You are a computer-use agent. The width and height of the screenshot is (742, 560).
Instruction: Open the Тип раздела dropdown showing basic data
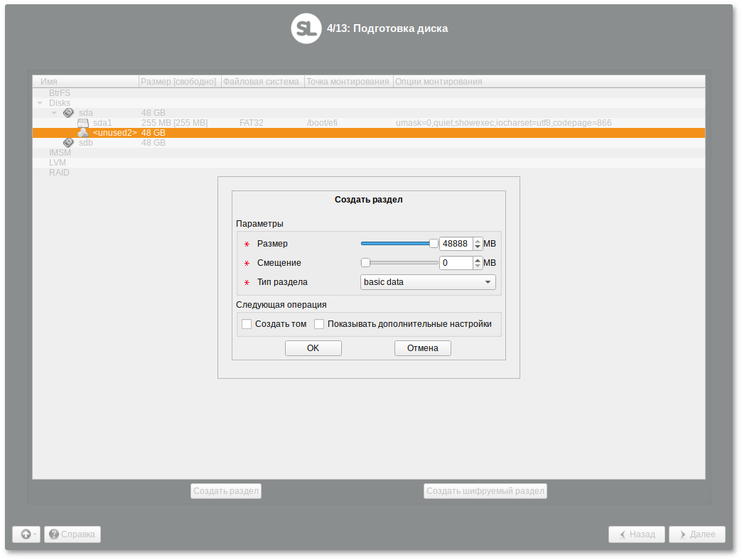click(x=427, y=281)
